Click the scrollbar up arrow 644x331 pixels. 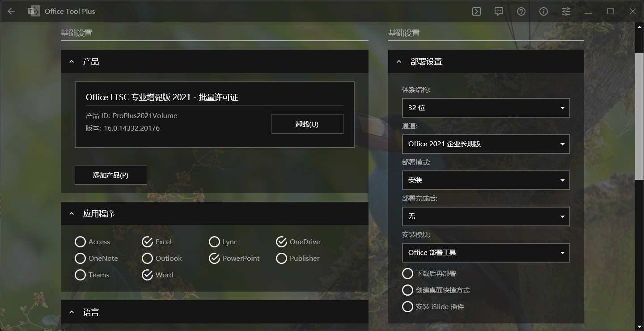tap(640, 27)
